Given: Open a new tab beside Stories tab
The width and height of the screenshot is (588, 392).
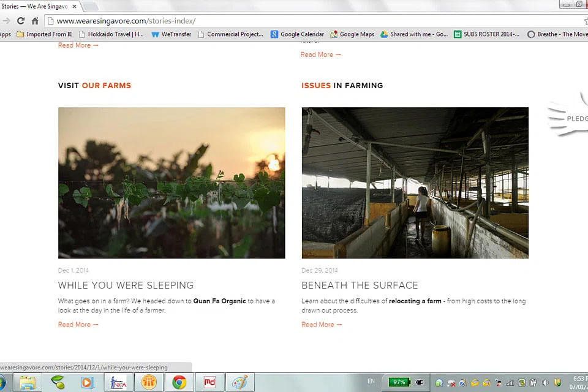Looking at the screenshot, I should pyautogui.click(x=90, y=6).
